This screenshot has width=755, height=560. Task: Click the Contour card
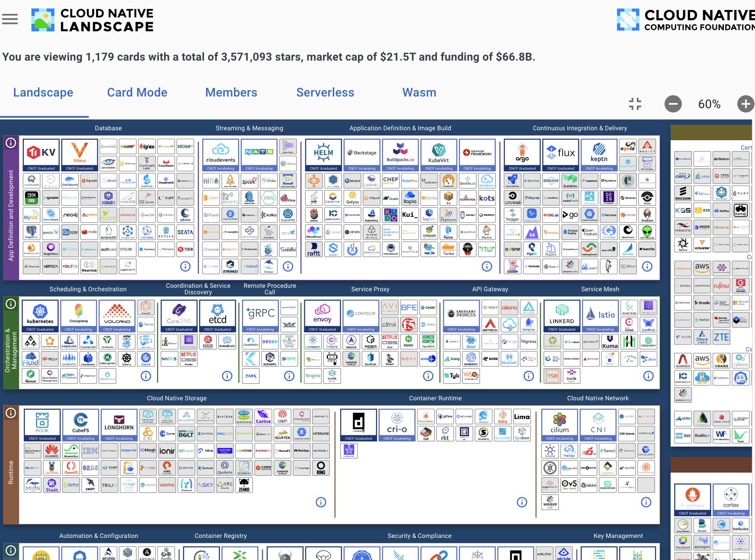click(361, 316)
